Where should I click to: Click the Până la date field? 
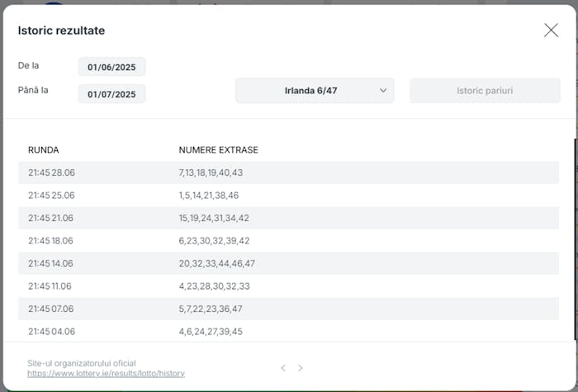(x=111, y=94)
